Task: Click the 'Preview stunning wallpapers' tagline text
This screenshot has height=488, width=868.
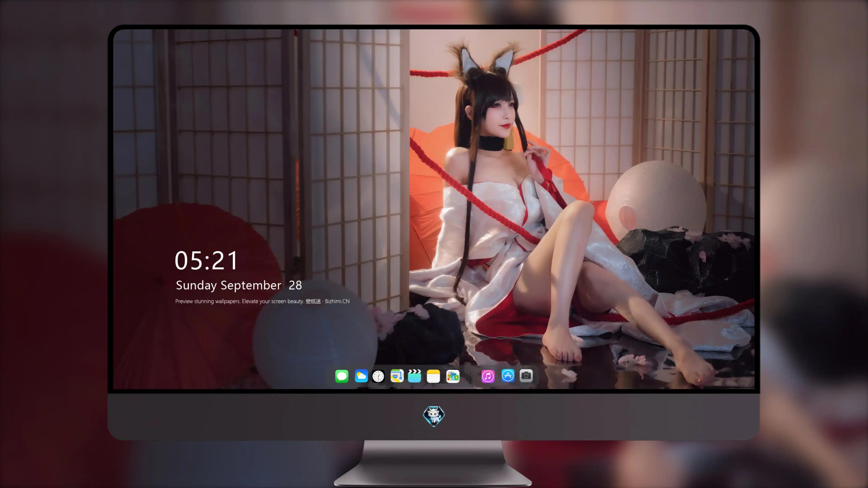Action: pyautogui.click(x=262, y=301)
